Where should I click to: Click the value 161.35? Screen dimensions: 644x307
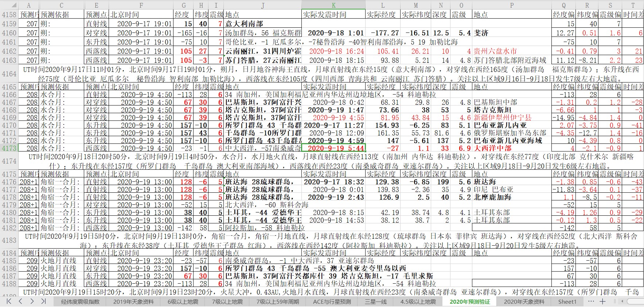point(383,133)
